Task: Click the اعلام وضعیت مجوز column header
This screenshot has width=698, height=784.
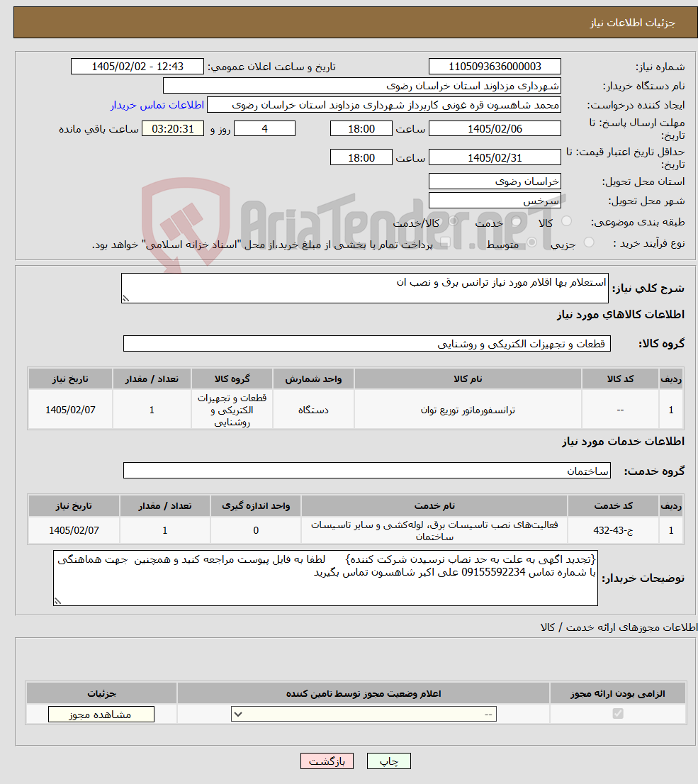Action: click(x=364, y=693)
